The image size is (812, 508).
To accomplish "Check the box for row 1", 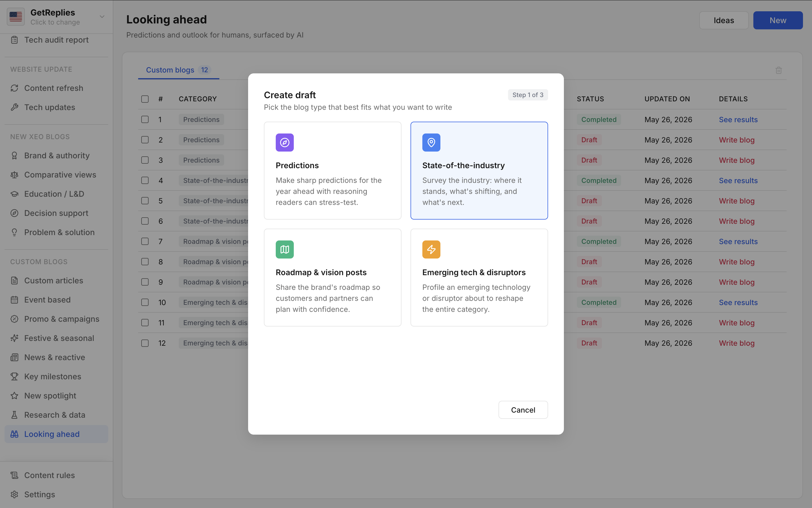I will (145, 119).
